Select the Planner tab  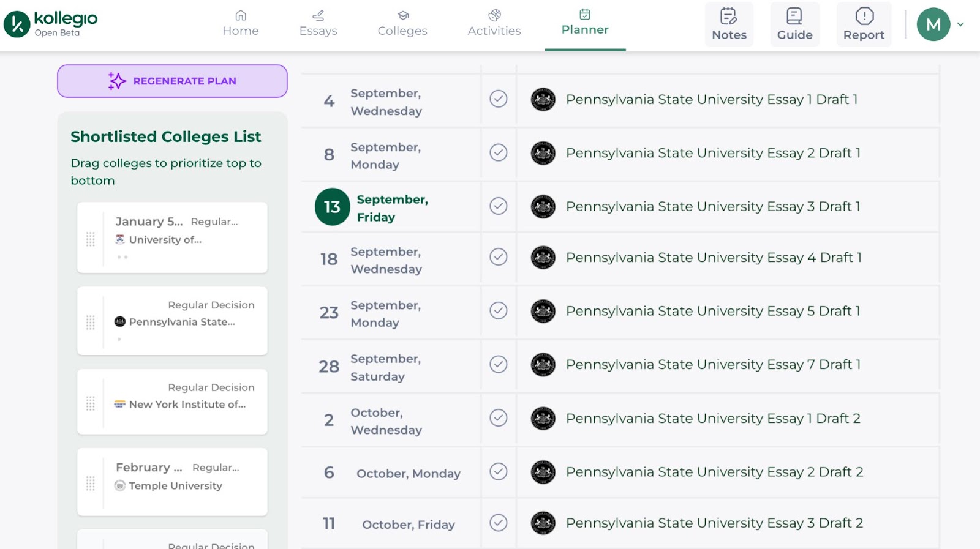click(x=585, y=23)
